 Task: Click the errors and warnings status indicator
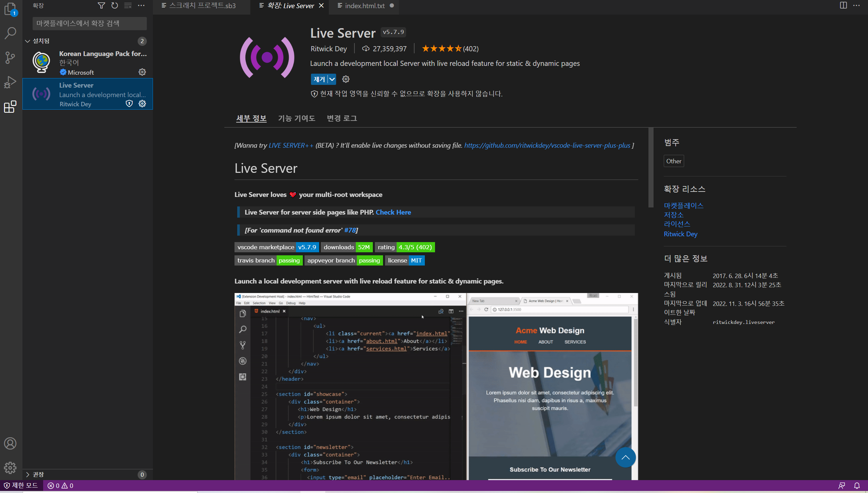[60, 486]
